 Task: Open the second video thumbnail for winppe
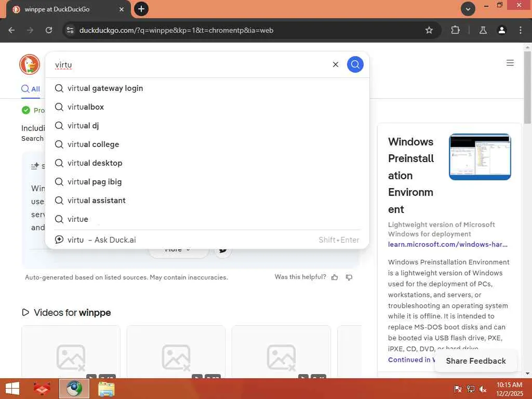click(176, 352)
